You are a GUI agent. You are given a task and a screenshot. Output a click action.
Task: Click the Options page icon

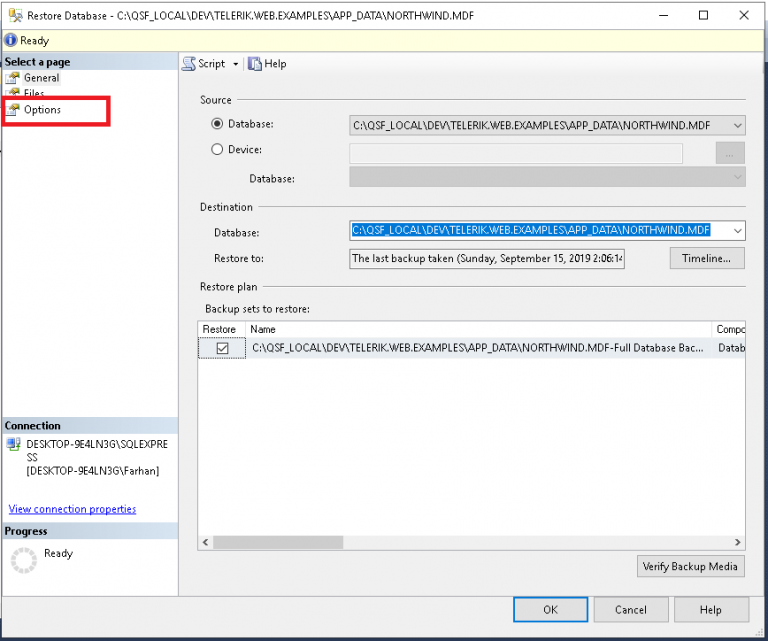point(13,109)
